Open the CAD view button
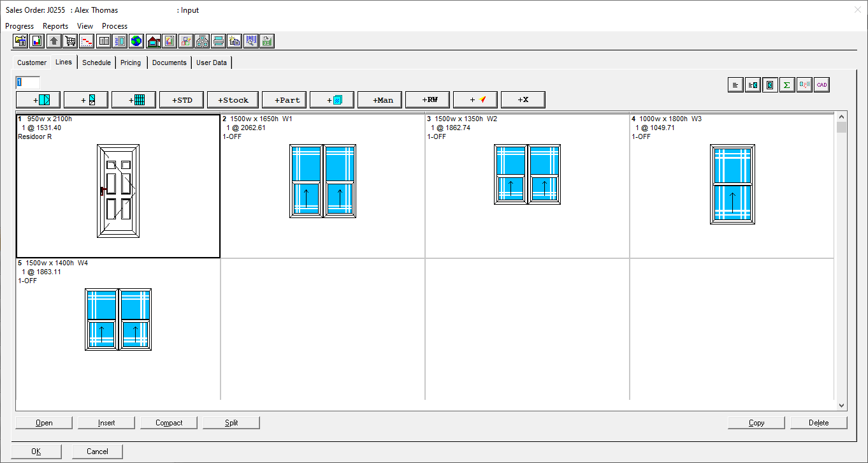The image size is (868, 463). [821, 85]
